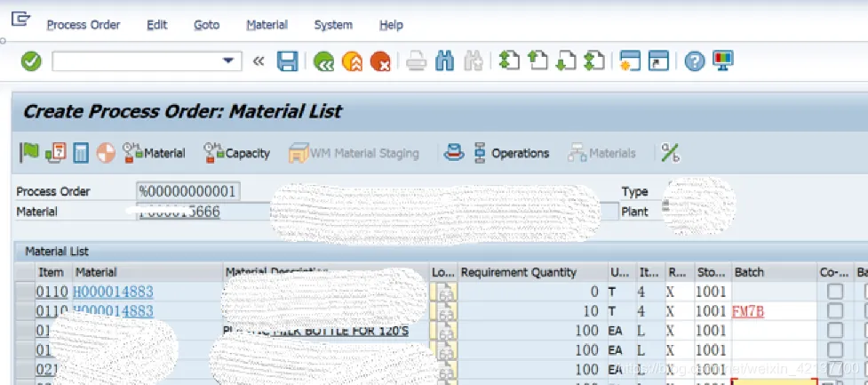Select the Batch column header

tap(775, 272)
